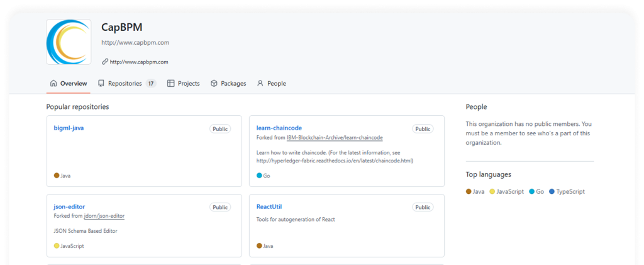Click the Repositories book icon

click(x=101, y=84)
